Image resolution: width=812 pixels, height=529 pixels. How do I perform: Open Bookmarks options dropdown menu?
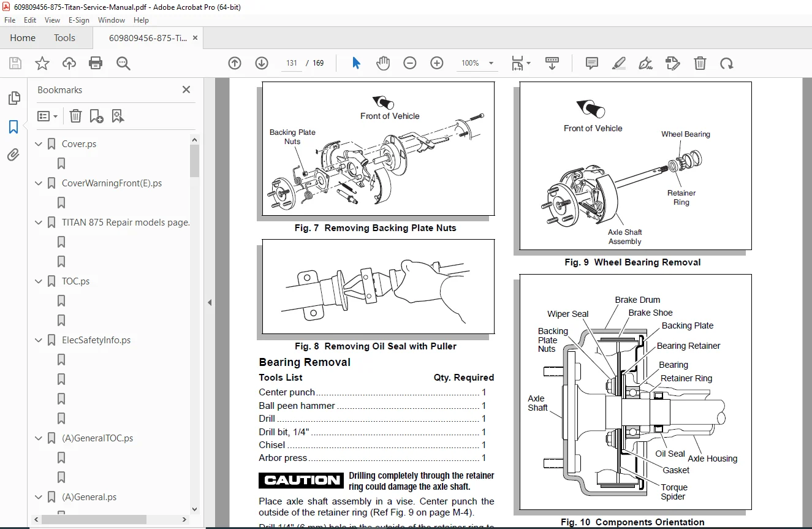pos(47,116)
